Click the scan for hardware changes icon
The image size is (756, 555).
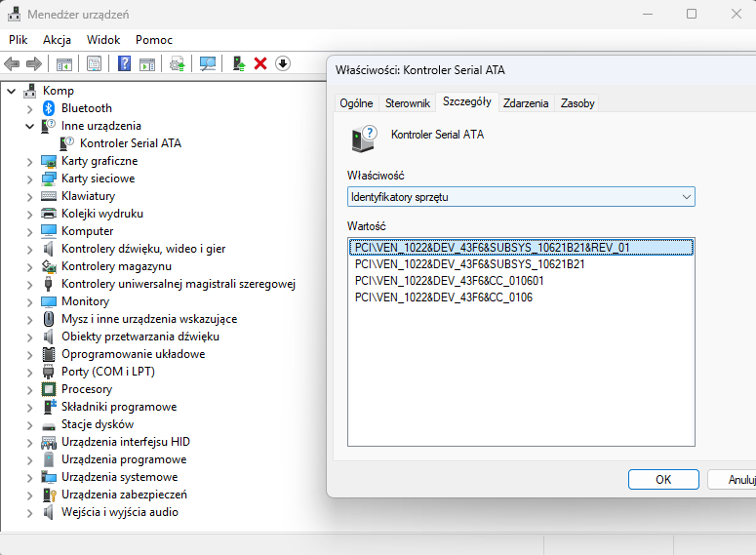click(x=208, y=63)
